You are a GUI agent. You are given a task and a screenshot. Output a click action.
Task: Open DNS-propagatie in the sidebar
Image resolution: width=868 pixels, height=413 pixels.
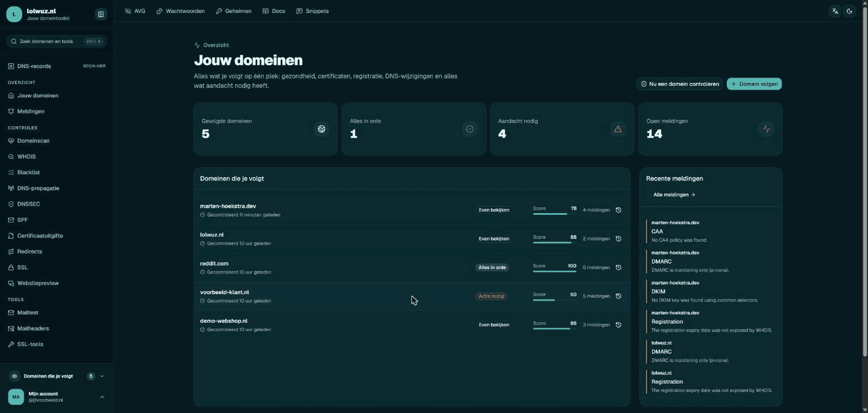click(56, 188)
